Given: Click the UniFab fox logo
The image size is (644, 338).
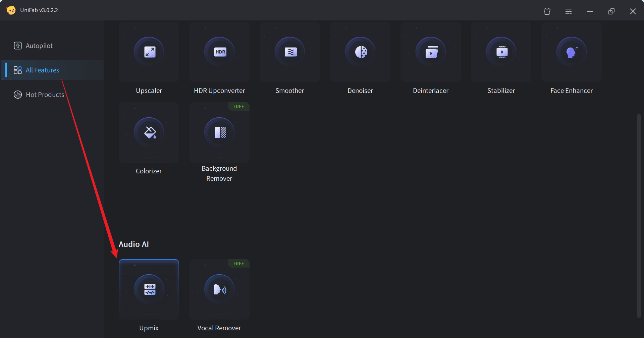Looking at the screenshot, I should click(11, 10).
